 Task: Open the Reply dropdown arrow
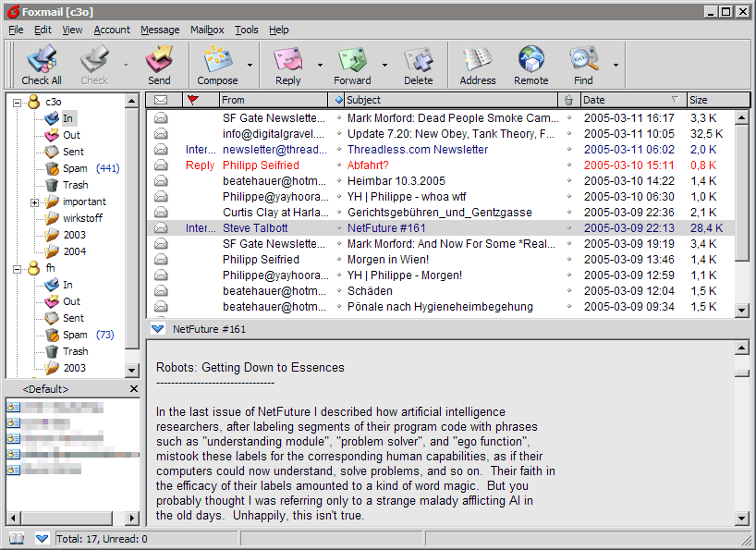[320, 65]
